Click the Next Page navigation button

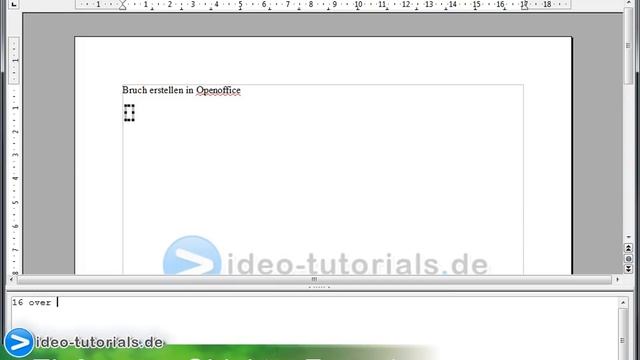[628, 269]
